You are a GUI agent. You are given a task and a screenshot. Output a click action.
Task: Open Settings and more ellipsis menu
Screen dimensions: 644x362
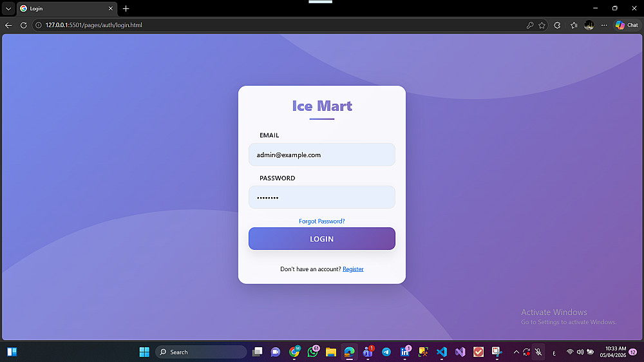[x=604, y=25]
